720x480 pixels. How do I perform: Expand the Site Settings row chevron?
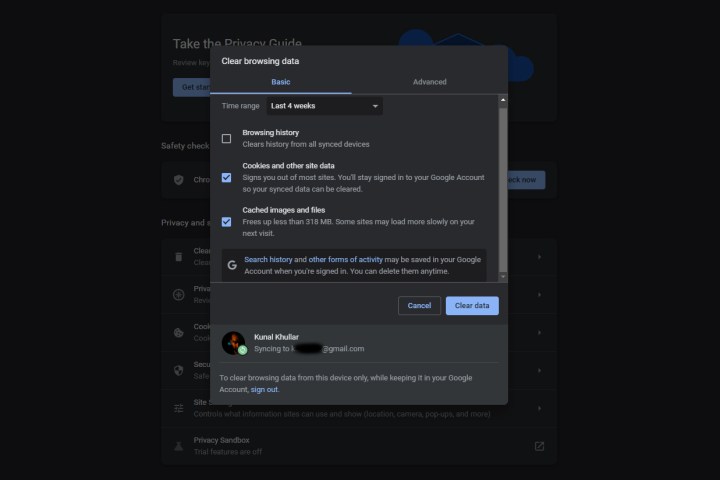click(x=540, y=408)
